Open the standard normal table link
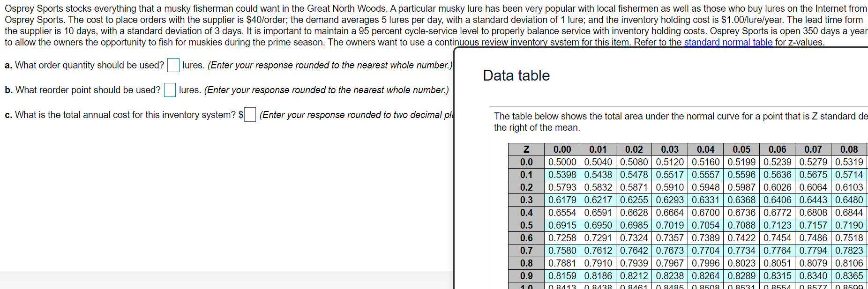 click(728, 42)
